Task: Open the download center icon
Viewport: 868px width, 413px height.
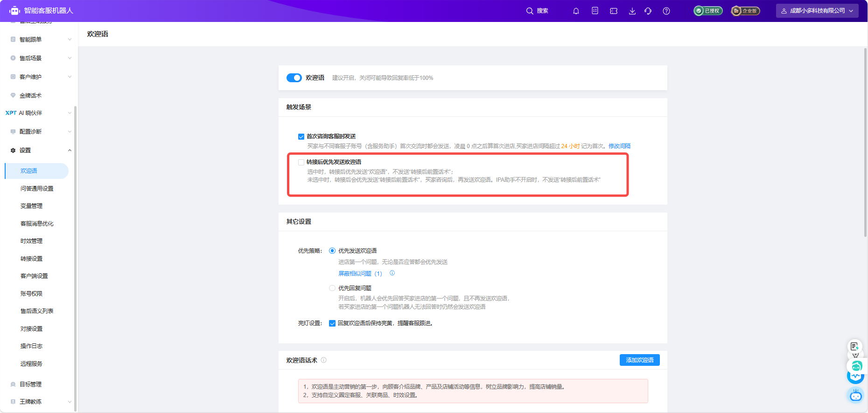Action: click(x=632, y=11)
